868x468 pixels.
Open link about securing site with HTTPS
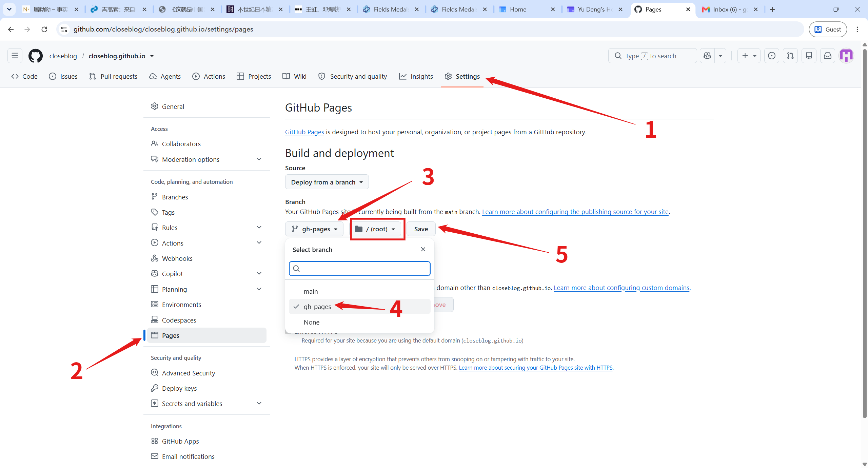click(536, 368)
